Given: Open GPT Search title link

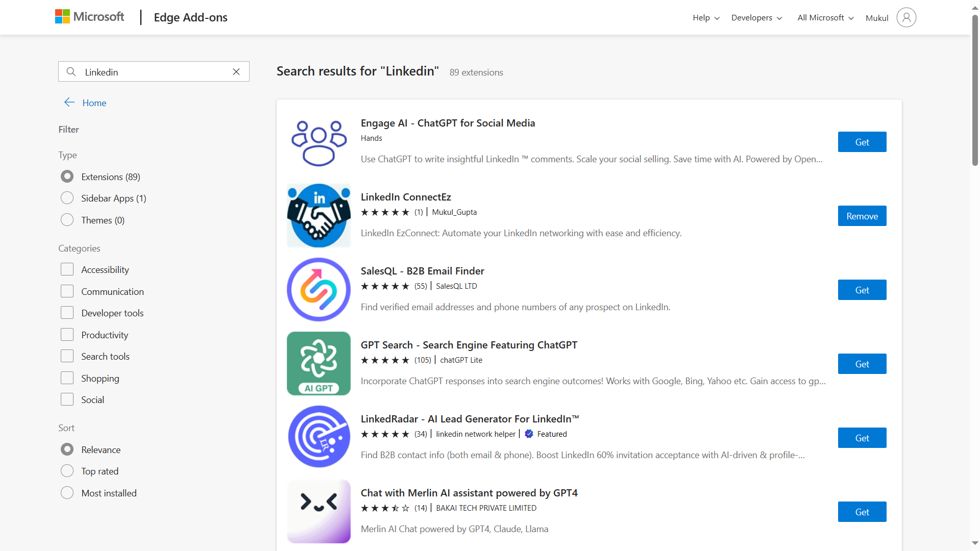Looking at the screenshot, I should (x=469, y=345).
